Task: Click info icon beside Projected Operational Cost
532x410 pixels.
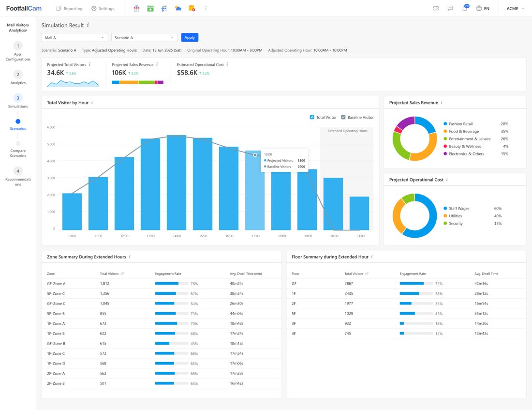Action: pyautogui.click(x=447, y=180)
